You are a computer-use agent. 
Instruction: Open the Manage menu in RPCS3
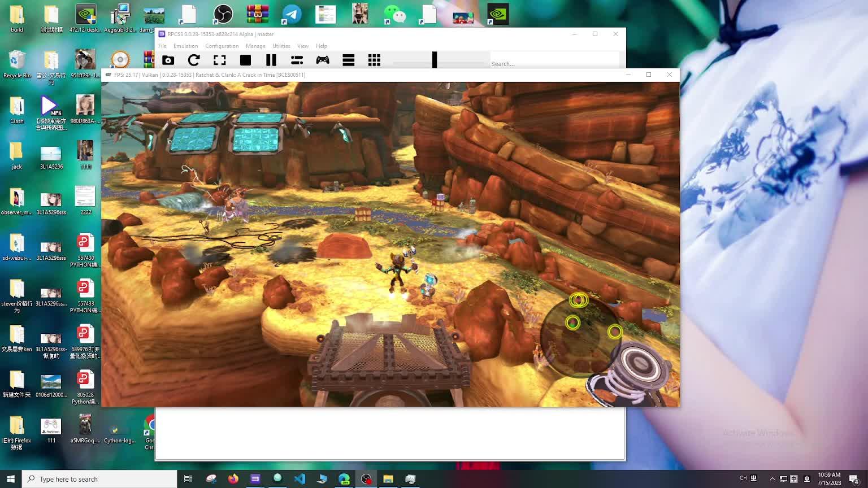pos(255,46)
